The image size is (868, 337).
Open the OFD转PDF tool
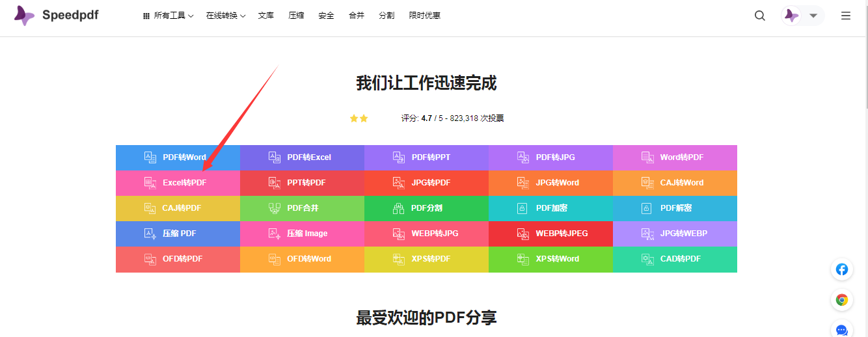tap(178, 259)
